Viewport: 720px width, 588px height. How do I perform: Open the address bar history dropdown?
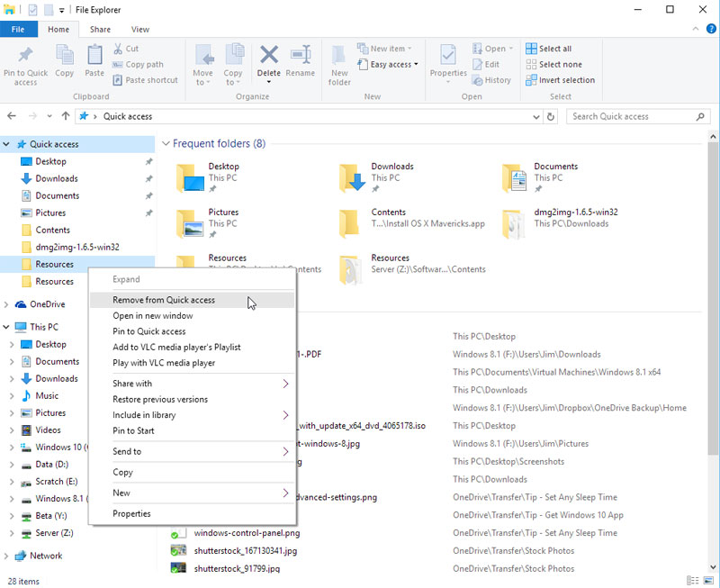pos(535,117)
